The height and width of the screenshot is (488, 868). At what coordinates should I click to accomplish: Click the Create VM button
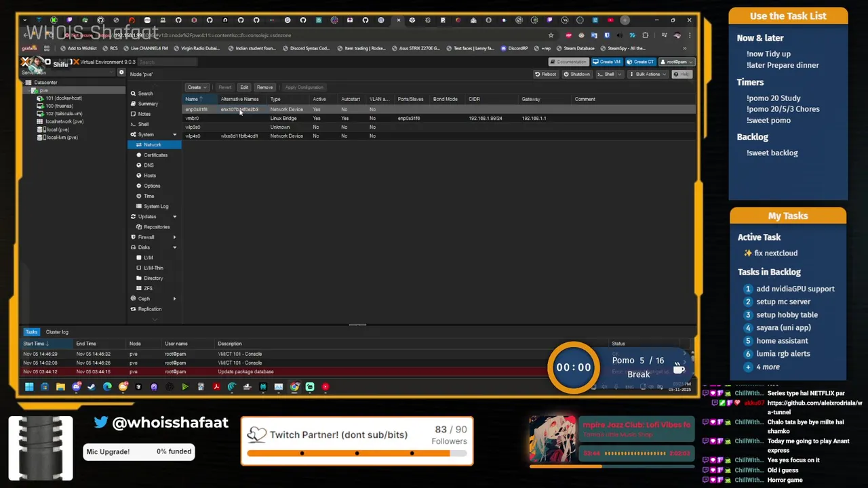pos(607,62)
